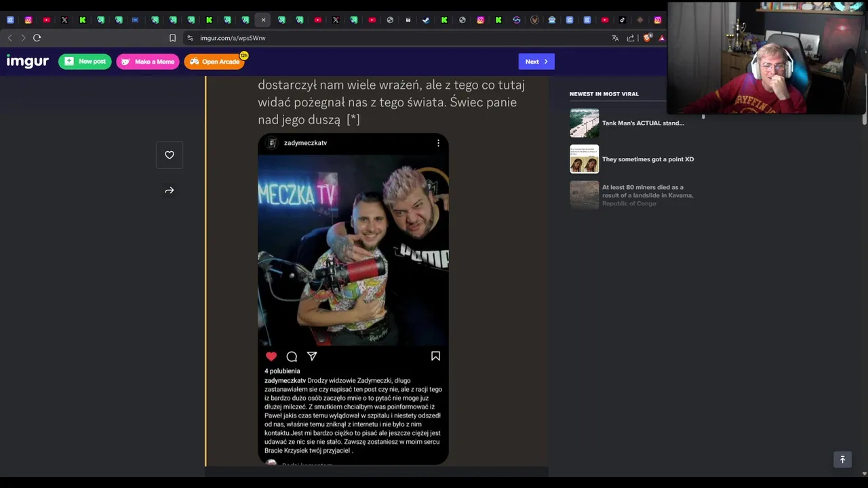Viewport: 868px width, 488px height.
Task: Go to the Next post
Action: (x=536, y=62)
